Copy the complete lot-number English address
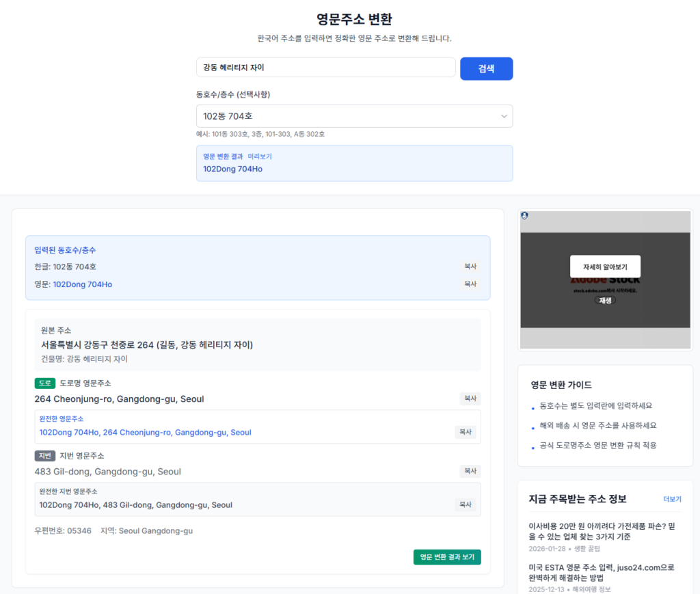Screen dimensions: 700x594 click(465, 505)
